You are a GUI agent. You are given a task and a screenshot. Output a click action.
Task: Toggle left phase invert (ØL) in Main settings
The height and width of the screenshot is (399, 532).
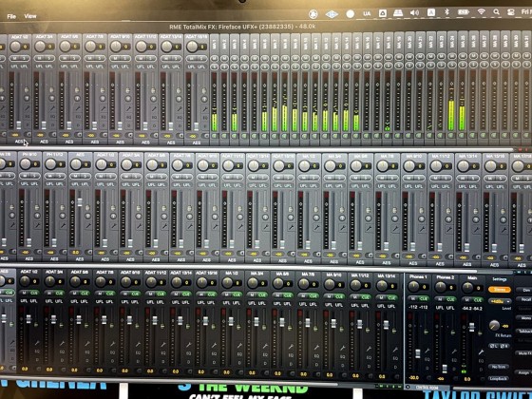[493, 346]
